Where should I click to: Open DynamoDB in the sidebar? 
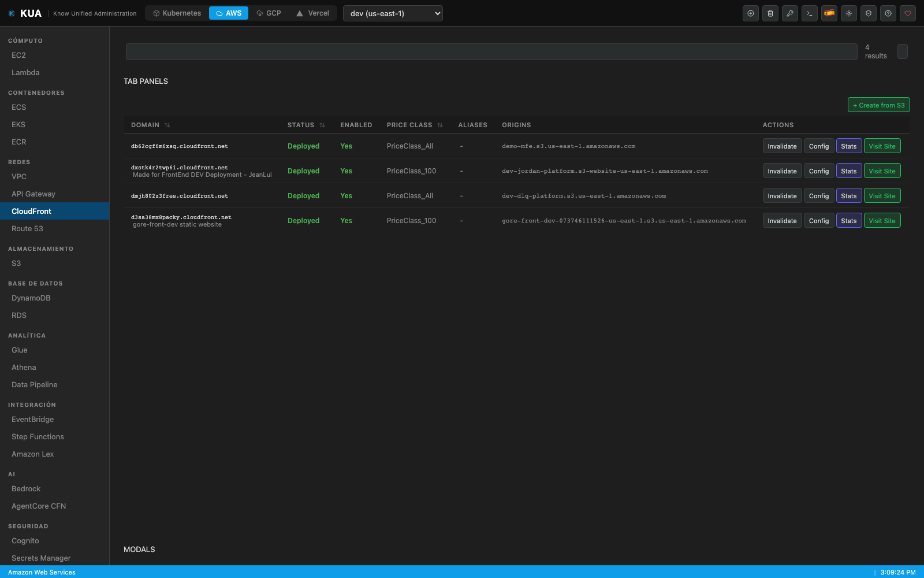coord(55,298)
